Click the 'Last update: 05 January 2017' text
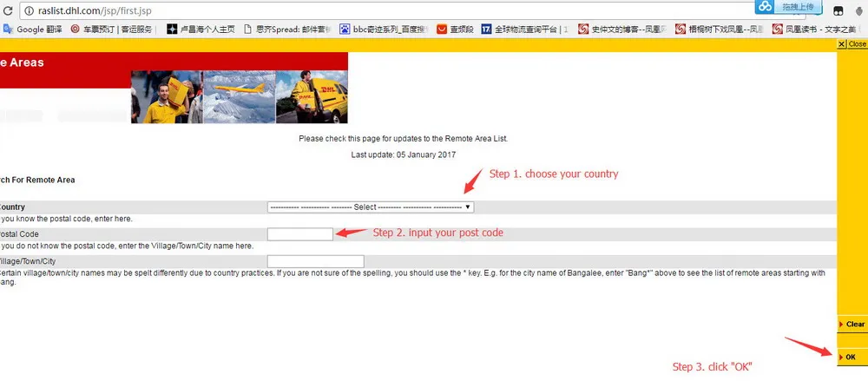This screenshot has height=381, width=868. click(x=403, y=155)
